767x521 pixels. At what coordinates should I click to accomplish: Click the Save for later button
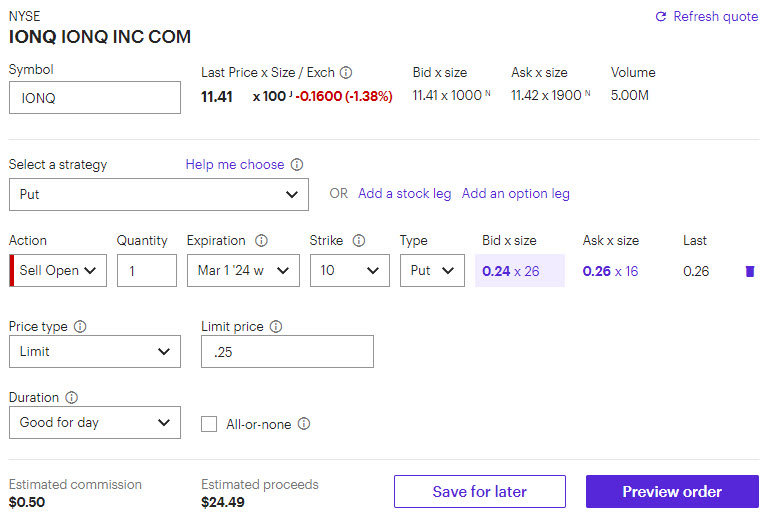point(479,492)
